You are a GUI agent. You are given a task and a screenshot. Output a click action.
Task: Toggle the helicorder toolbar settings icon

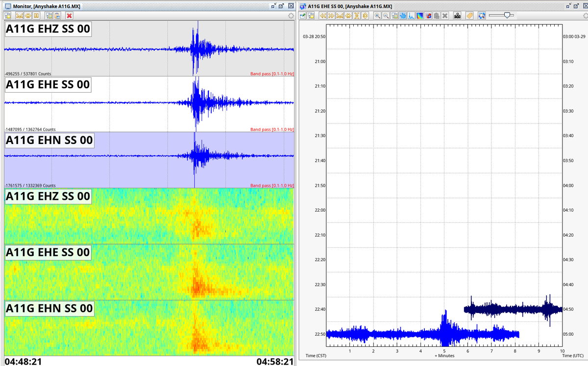(x=302, y=16)
